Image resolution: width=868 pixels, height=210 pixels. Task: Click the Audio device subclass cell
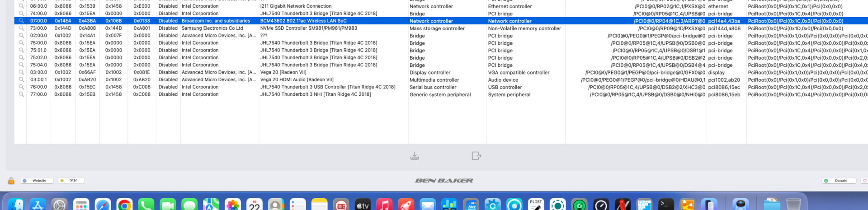503,80
